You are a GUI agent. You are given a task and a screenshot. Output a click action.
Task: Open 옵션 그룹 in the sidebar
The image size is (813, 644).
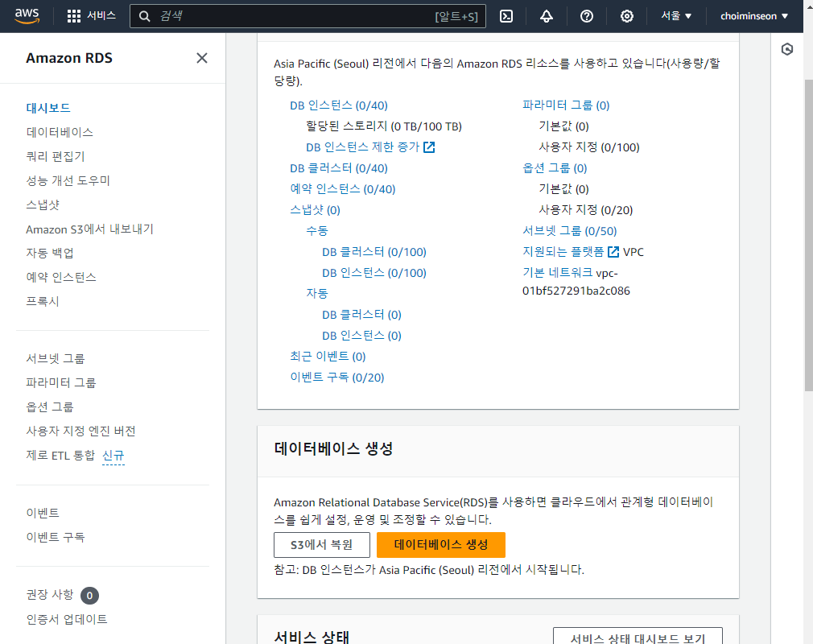(x=50, y=407)
